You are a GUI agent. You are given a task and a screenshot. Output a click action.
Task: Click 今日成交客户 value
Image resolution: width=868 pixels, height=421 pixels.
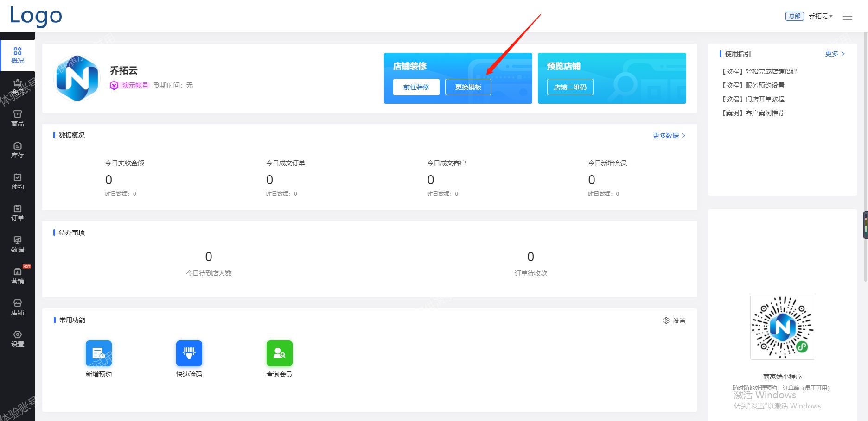431,180
